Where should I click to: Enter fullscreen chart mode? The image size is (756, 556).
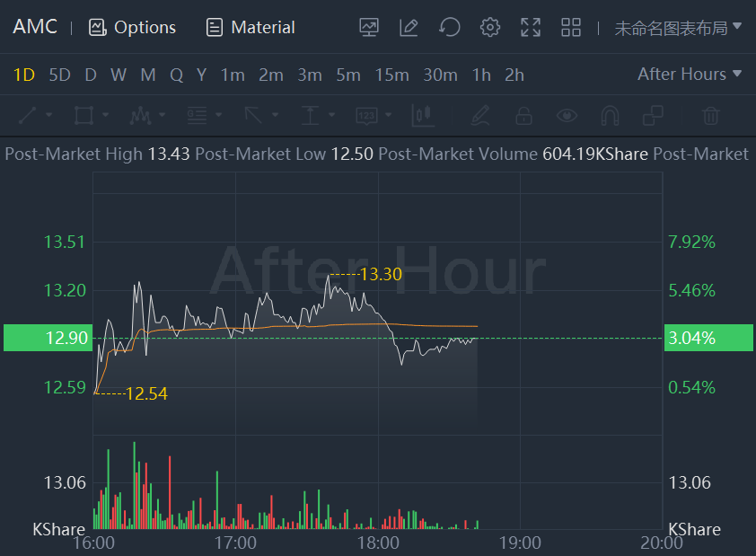coord(531,27)
